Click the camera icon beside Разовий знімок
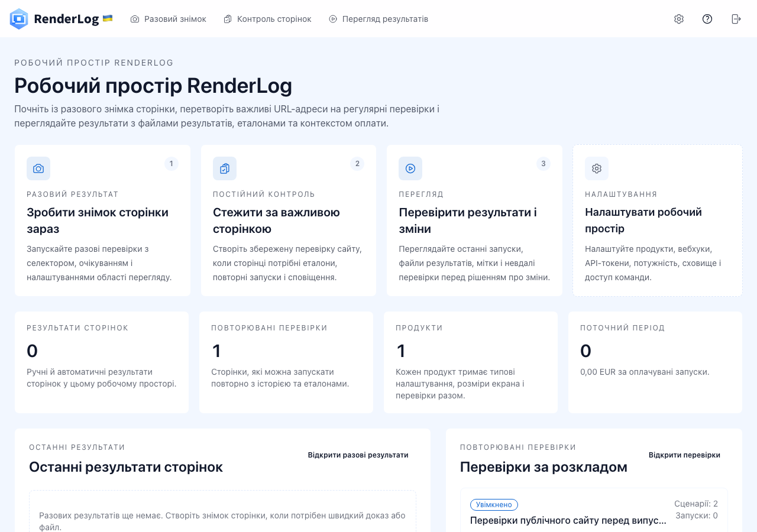 coord(135,19)
